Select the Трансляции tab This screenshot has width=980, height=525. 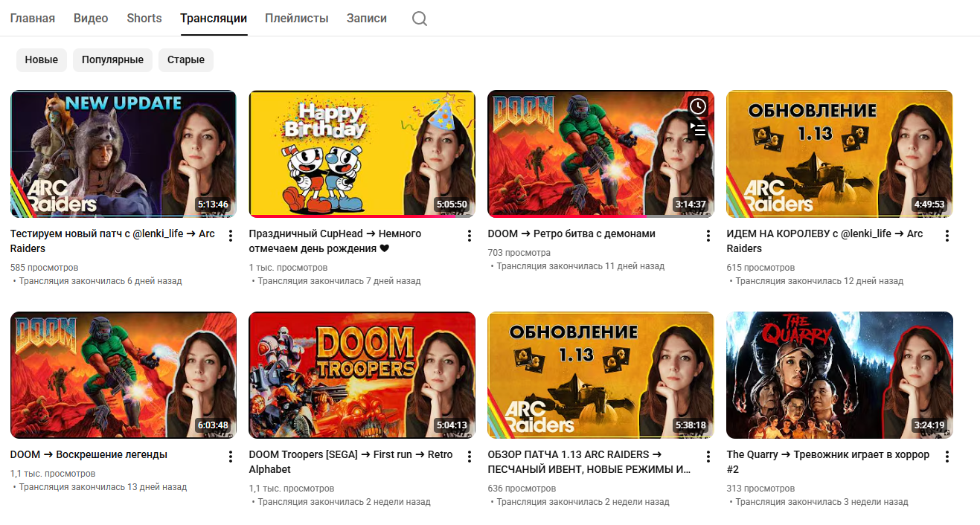pos(214,18)
